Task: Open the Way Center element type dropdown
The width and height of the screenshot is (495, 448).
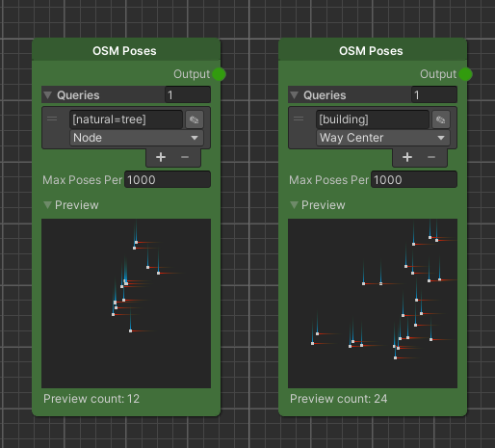Action: click(383, 138)
